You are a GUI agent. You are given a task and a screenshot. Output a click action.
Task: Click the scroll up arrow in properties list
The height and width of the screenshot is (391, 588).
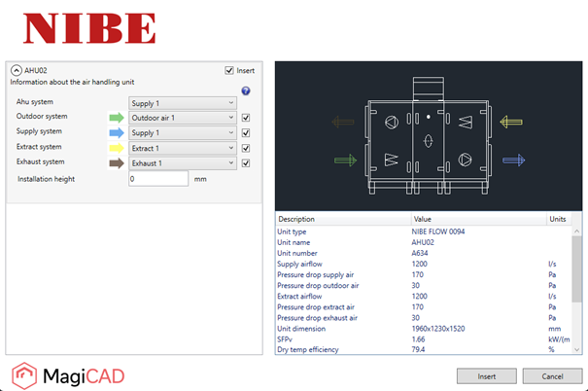pyautogui.click(x=576, y=231)
